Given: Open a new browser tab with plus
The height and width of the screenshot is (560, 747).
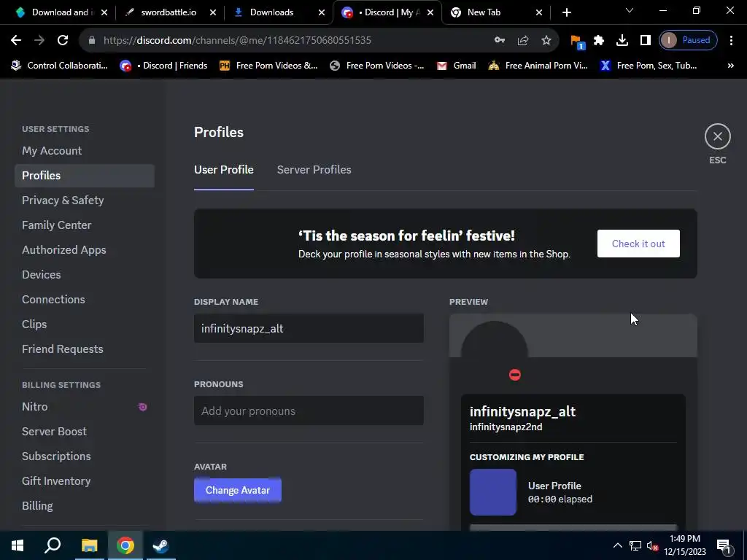Looking at the screenshot, I should tap(566, 12).
